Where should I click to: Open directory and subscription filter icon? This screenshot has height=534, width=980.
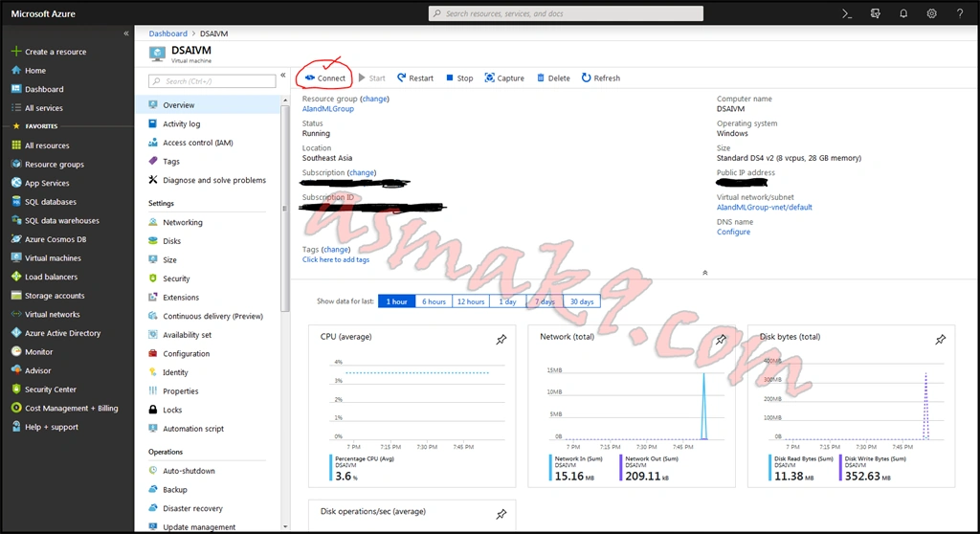pos(875,13)
